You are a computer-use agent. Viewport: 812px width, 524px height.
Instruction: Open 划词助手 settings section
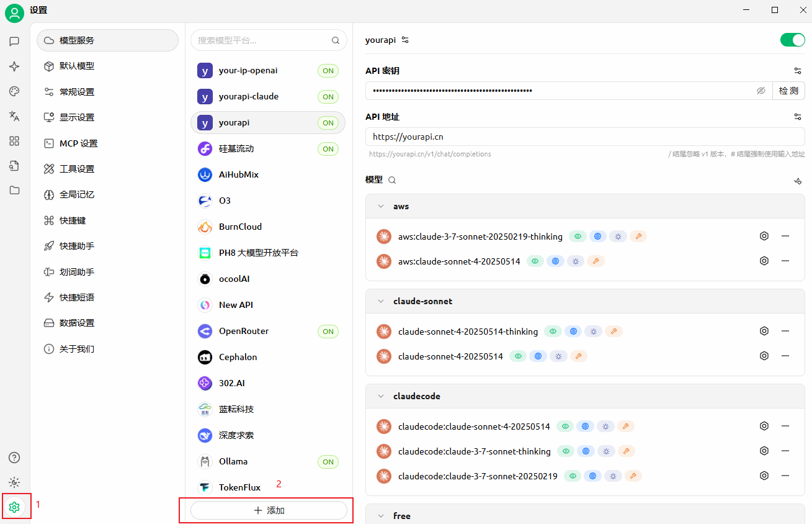[x=107, y=272]
